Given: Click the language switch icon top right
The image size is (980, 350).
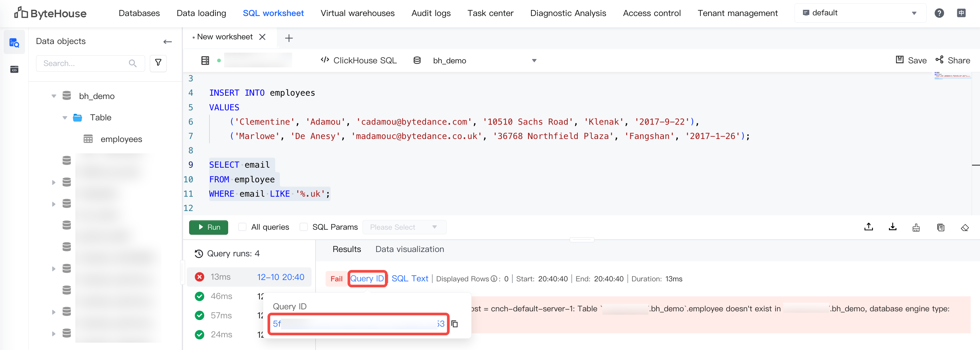Looking at the screenshot, I should (x=961, y=13).
